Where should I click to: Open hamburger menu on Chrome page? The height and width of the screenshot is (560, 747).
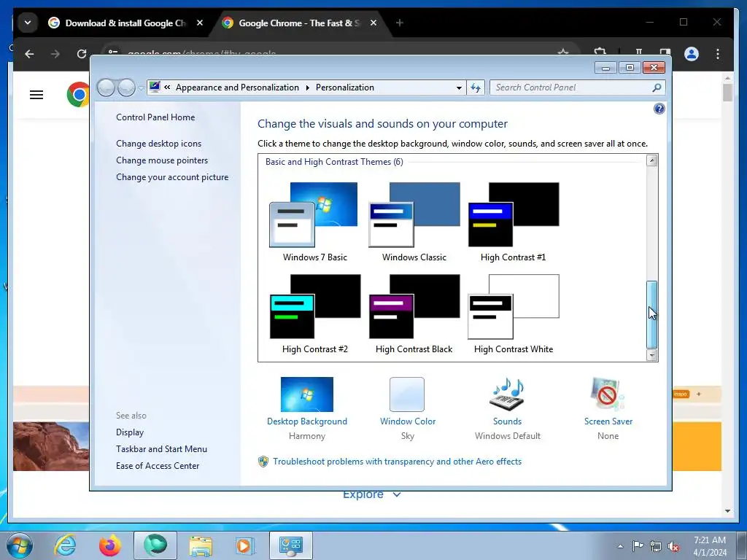click(x=36, y=95)
